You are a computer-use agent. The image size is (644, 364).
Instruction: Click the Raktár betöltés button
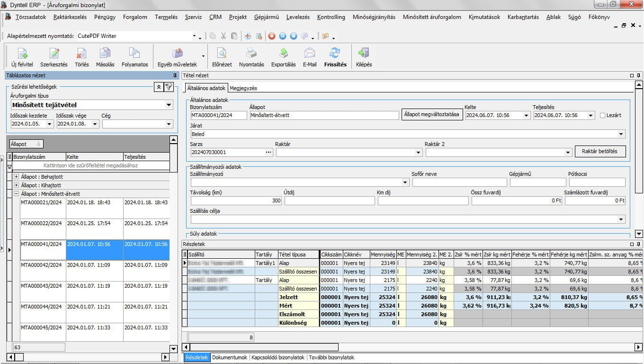coord(599,152)
